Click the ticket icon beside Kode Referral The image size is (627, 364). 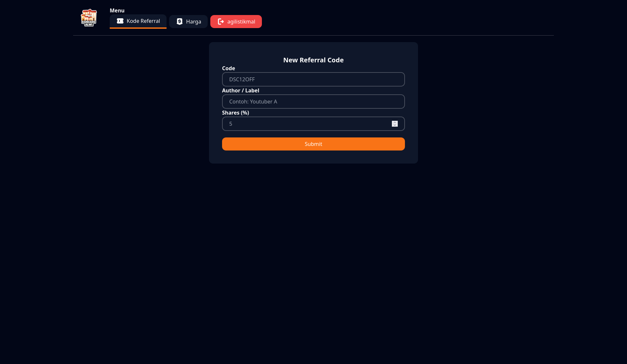click(x=120, y=21)
